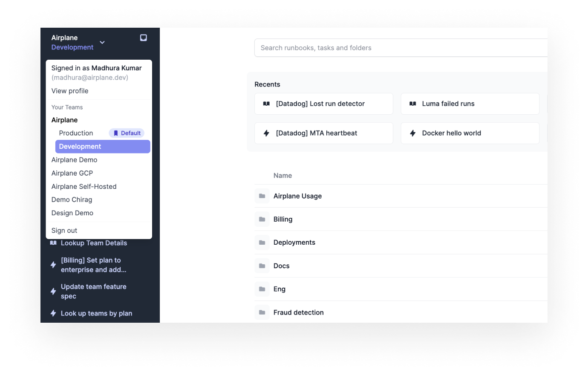Open the Datadog MTA heartbeat recent card
The image size is (588, 376).
[x=324, y=133]
